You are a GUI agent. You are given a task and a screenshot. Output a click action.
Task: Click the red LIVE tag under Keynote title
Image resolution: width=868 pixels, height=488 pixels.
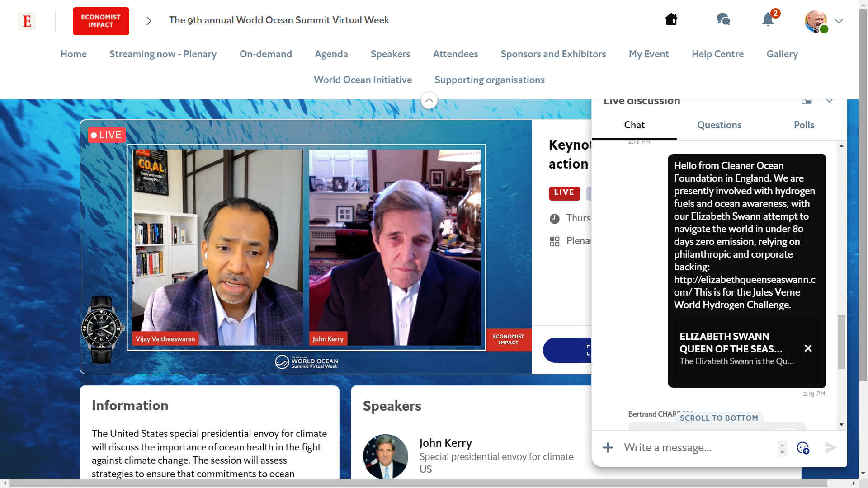(564, 193)
